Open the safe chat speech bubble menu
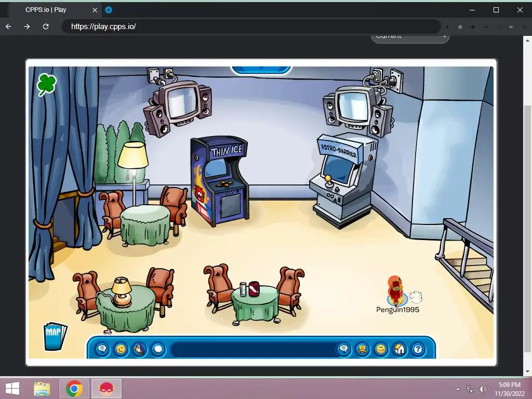Screen dimensions: 532x399 [x=102, y=349]
